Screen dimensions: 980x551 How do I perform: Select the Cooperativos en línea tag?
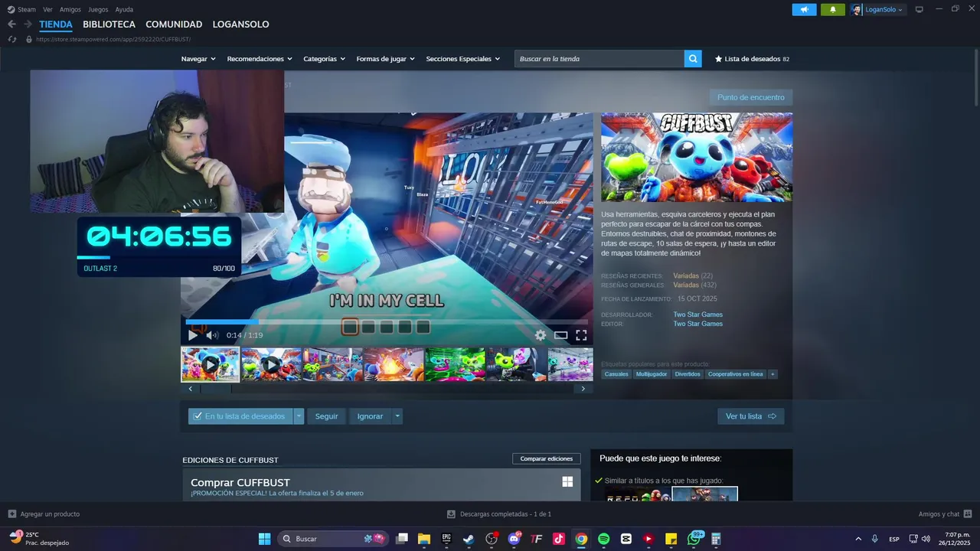click(x=735, y=374)
